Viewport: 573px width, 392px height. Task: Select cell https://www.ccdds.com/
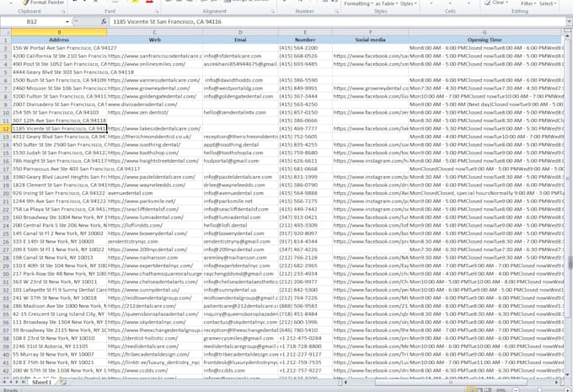click(154, 370)
